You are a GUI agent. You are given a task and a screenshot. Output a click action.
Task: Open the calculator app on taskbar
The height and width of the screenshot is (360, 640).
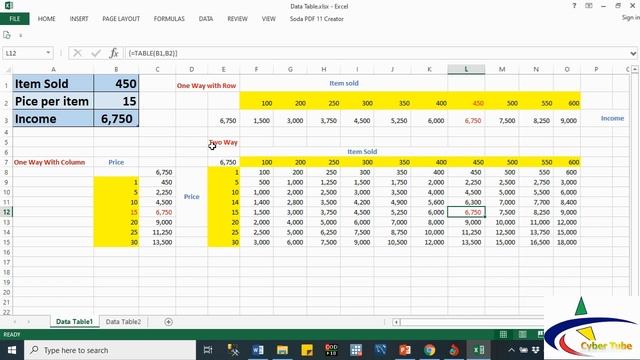pyautogui.click(x=356, y=350)
